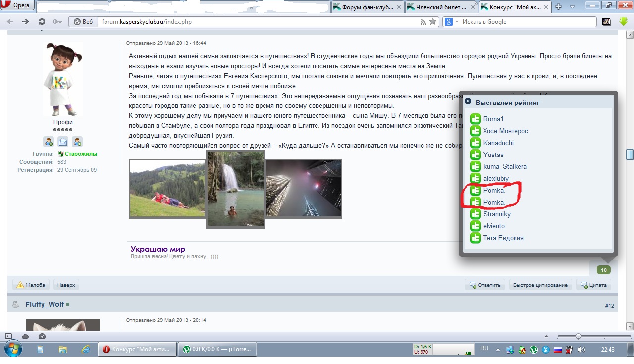Select Kanaduchi in the rating list

pos(498,143)
